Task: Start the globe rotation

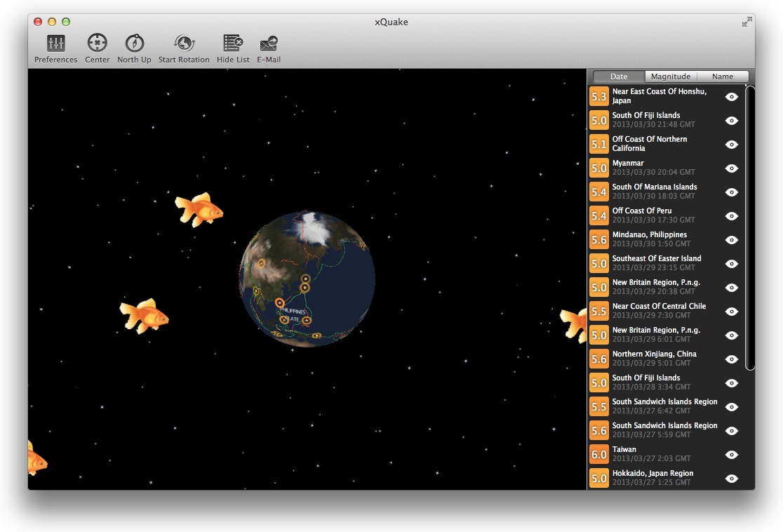Action: 184,44
